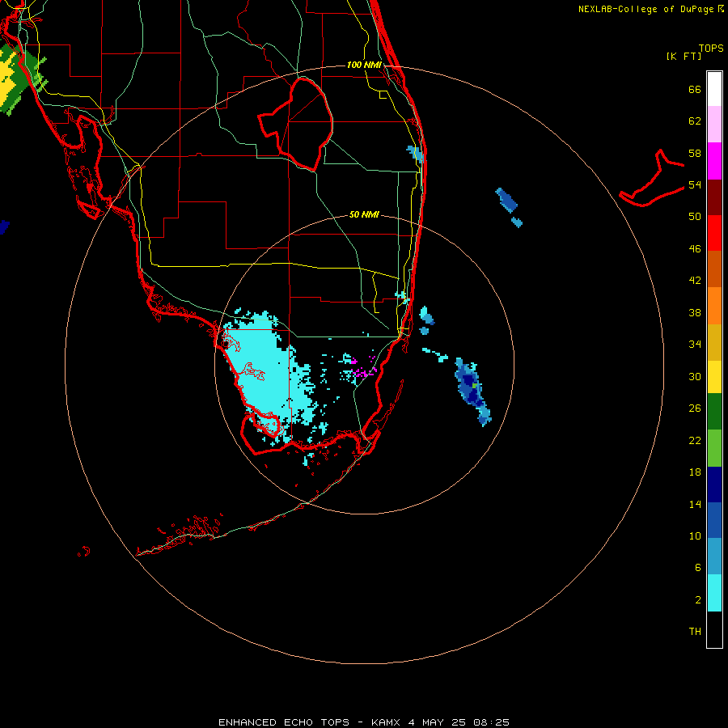Image resolution: width=728 pixels, height=728 pixels.
Task: Click the dark red swatch between 50 and 54
Action: coord(714,197)
